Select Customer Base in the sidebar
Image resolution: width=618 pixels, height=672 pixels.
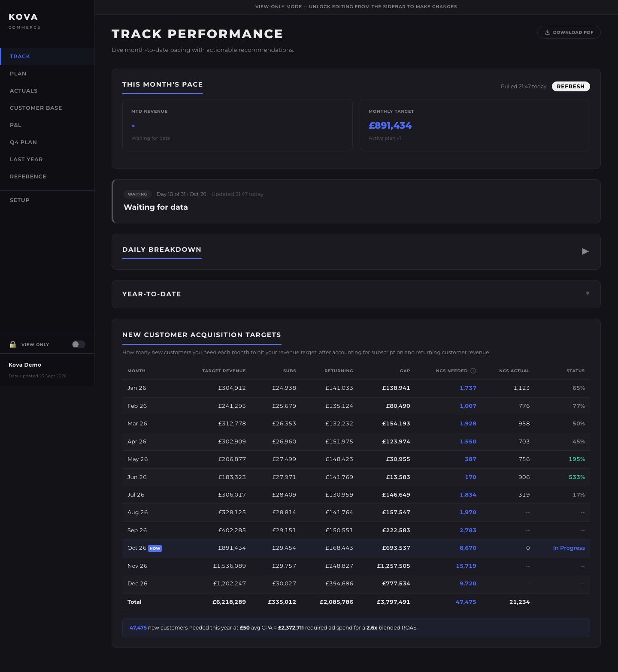47,108
